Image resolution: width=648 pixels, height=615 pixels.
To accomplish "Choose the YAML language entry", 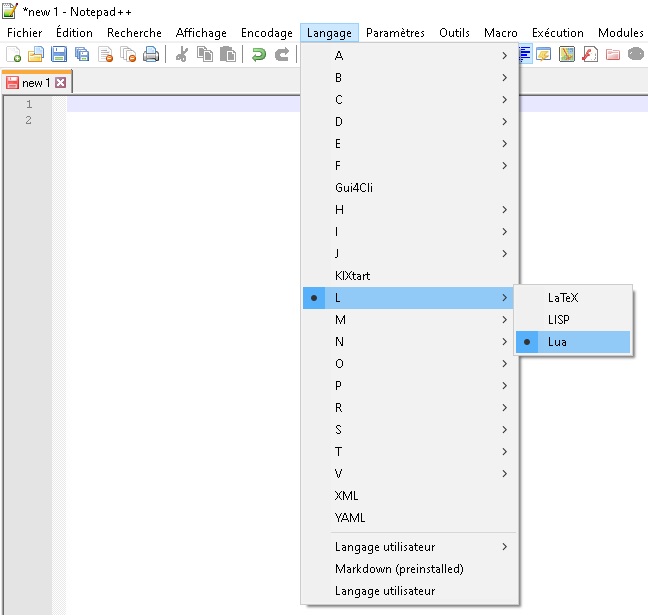I will pyautogui.click(x=410, y=517).
